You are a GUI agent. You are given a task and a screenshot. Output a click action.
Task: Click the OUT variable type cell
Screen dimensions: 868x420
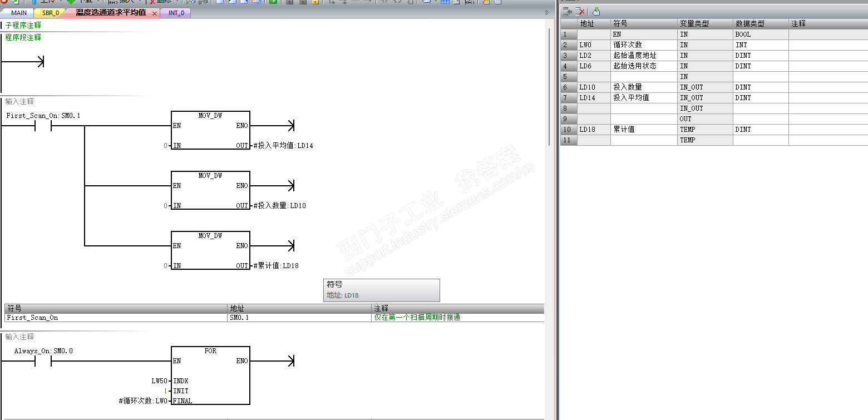(x=705, y=119)
